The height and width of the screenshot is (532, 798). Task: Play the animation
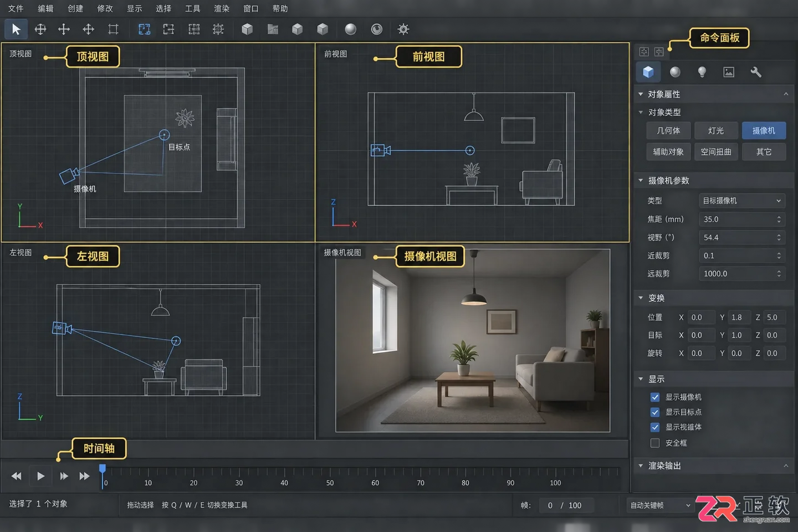click(40, 476)
